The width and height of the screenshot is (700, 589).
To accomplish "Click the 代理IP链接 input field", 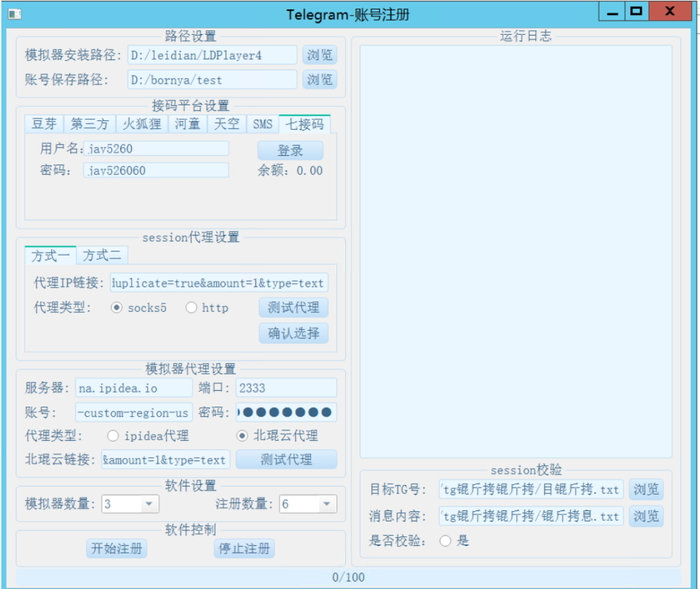I will (x=219, y=283).
